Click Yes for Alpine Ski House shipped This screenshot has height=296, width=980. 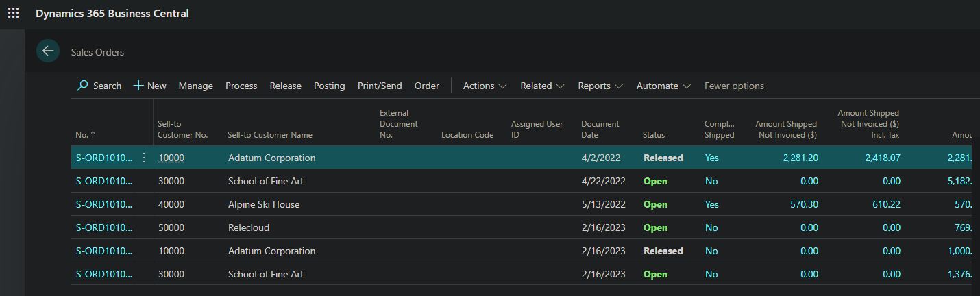tap(712, 204)
